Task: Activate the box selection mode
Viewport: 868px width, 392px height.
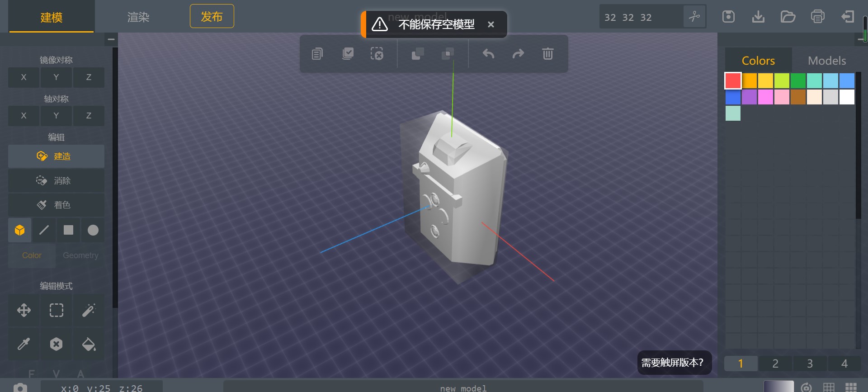Action: pos(56,310)
